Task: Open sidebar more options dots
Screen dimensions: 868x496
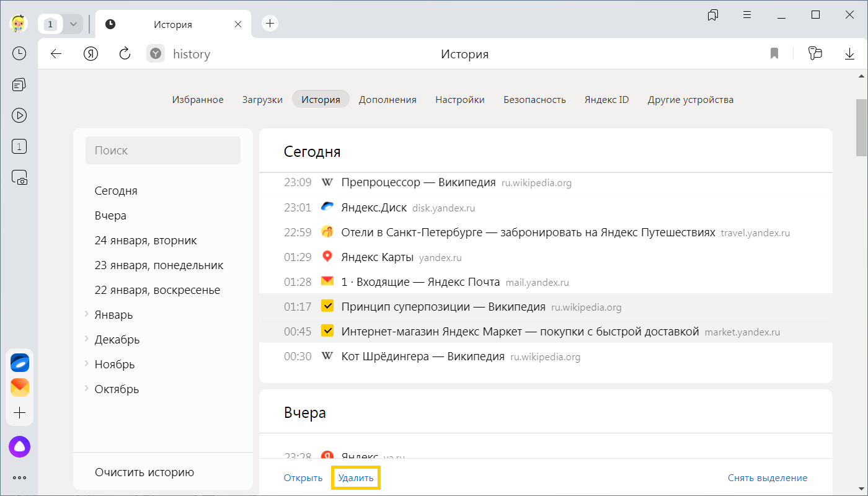Action: point(19,478)
